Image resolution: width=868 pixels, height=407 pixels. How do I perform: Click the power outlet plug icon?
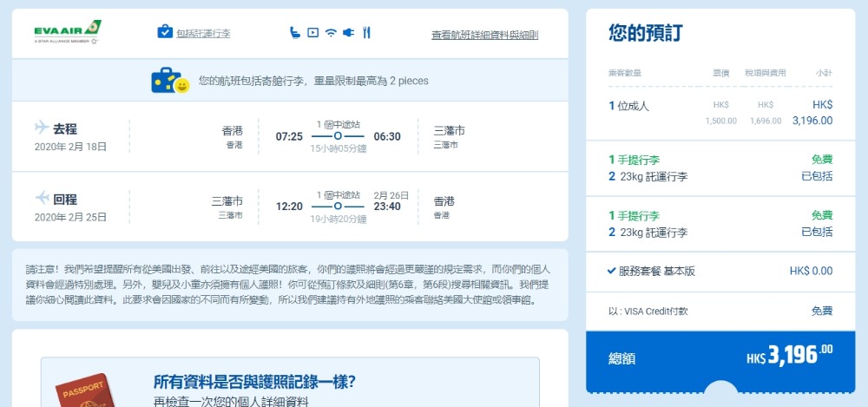[x=349, y=33]
